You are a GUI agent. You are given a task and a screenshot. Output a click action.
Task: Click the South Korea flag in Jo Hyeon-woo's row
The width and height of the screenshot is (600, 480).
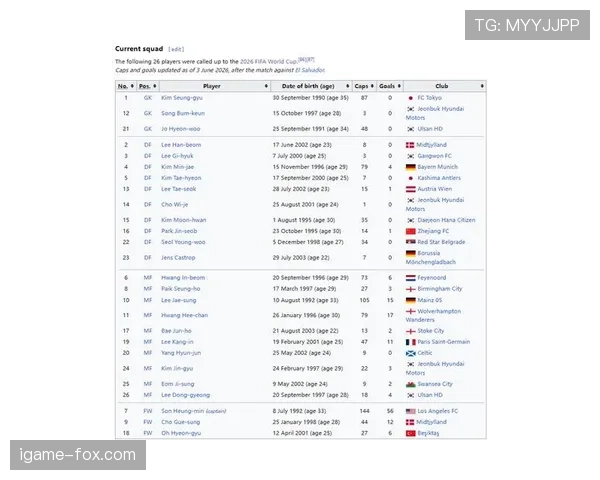(x=410, y=129)
